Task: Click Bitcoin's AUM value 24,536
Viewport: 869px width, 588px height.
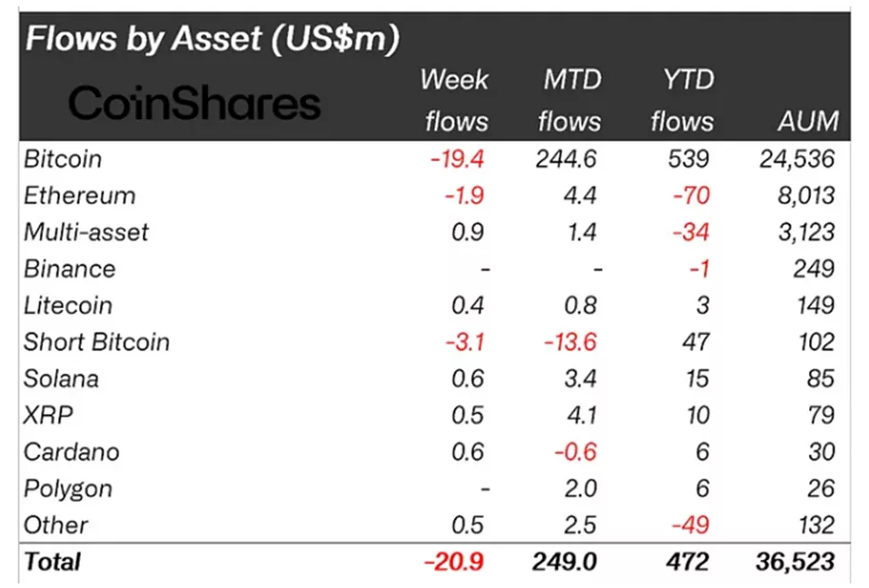Action: 796,160
